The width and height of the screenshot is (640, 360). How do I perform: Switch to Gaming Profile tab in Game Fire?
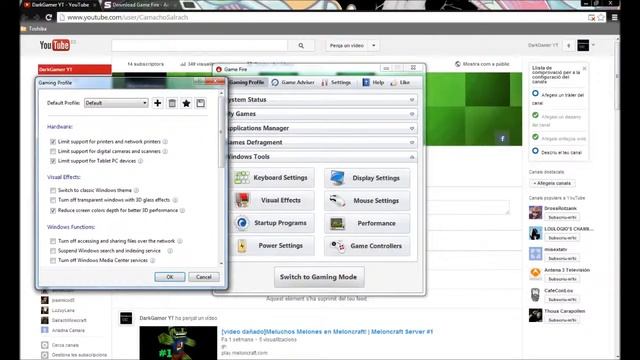pos(246,82)
